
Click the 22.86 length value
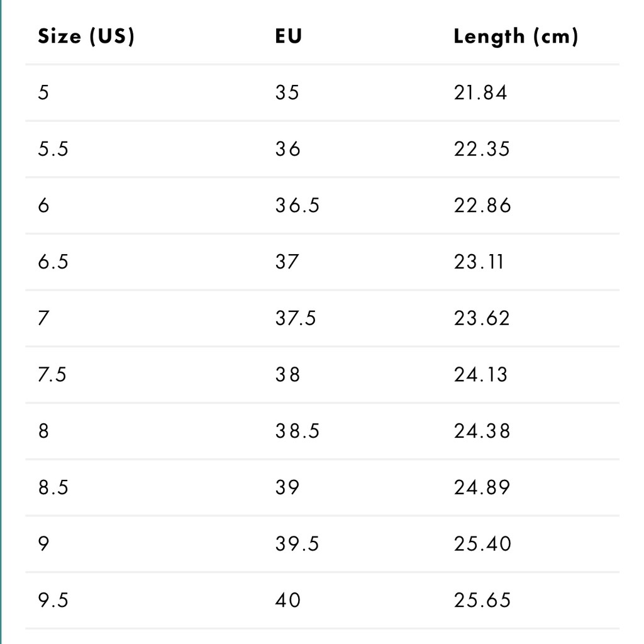482,206
